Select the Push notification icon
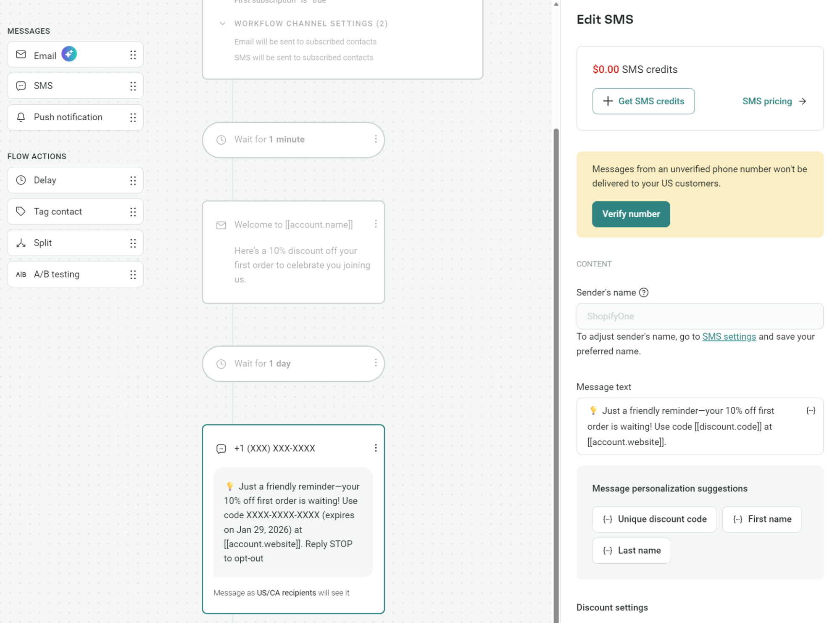Screen dimensions: 840x623 click(x=21, y=117)
